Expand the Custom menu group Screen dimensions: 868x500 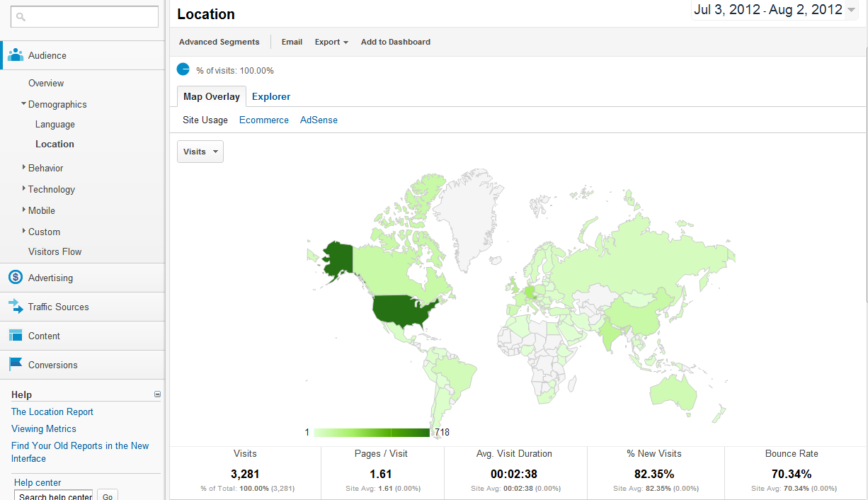pos(24,232)
